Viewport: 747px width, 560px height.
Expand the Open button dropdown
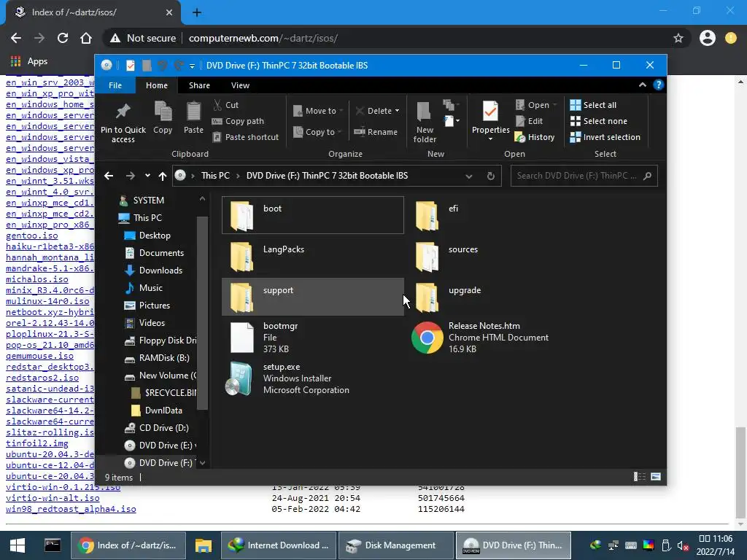point(555,105)
